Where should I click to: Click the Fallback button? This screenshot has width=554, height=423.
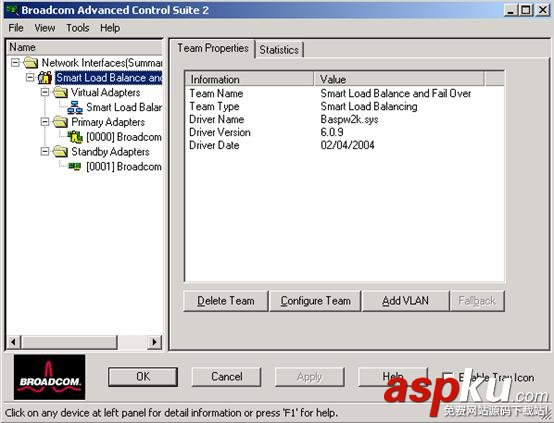tap(477, 301)
